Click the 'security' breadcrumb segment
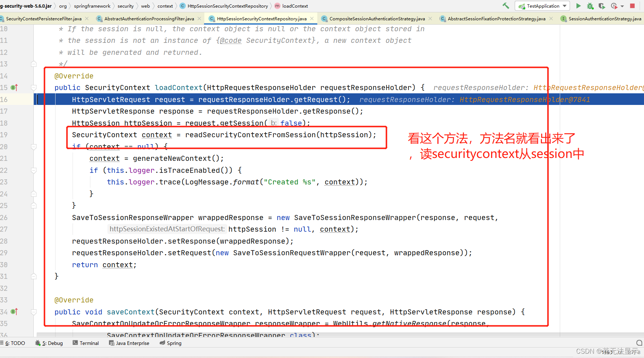The height and width of the screenshot is (358, 644). [126, 6]
